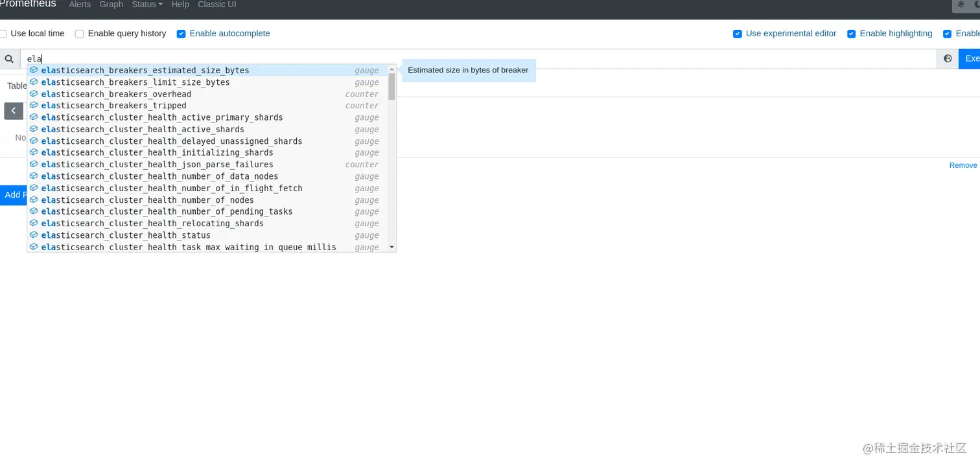This screenshot has width=980, height=468.
Task: Click the autocomplete list scrollbar thumb
Action: pos(391,87)
